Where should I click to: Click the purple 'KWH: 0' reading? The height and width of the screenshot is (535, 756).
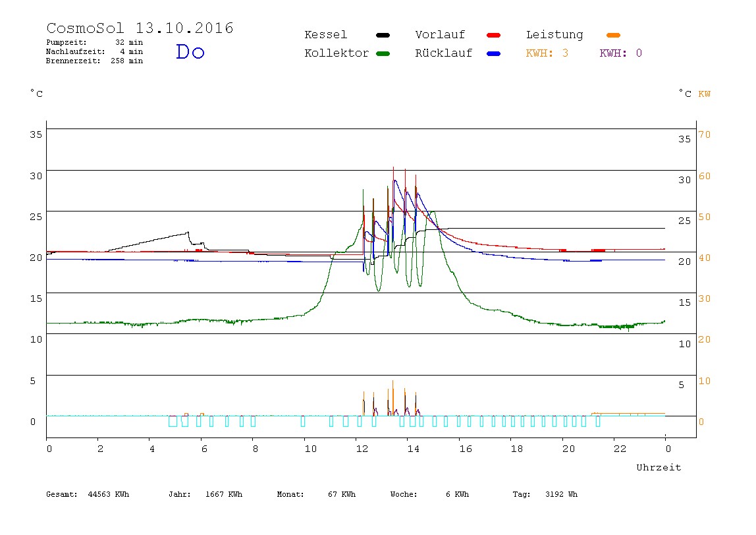620,53
